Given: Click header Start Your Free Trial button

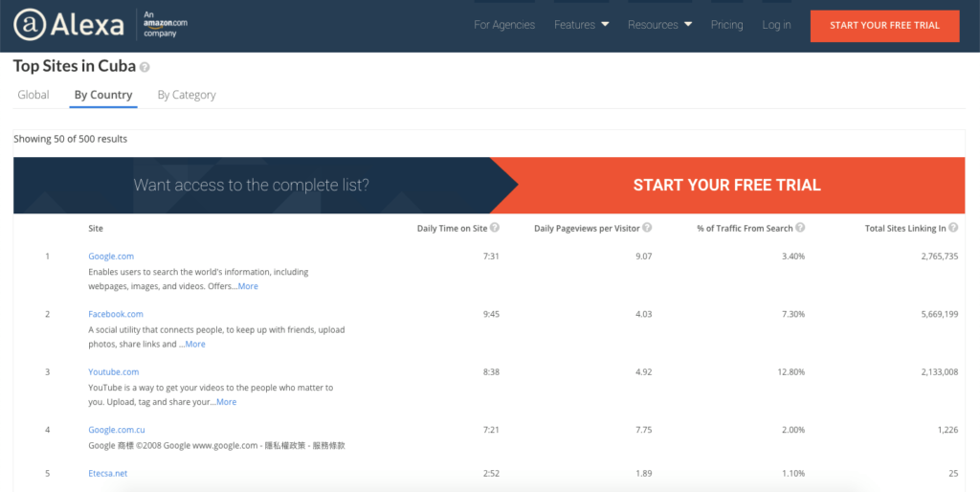Looking at the screenshot, I should click(x=884, y=26).
